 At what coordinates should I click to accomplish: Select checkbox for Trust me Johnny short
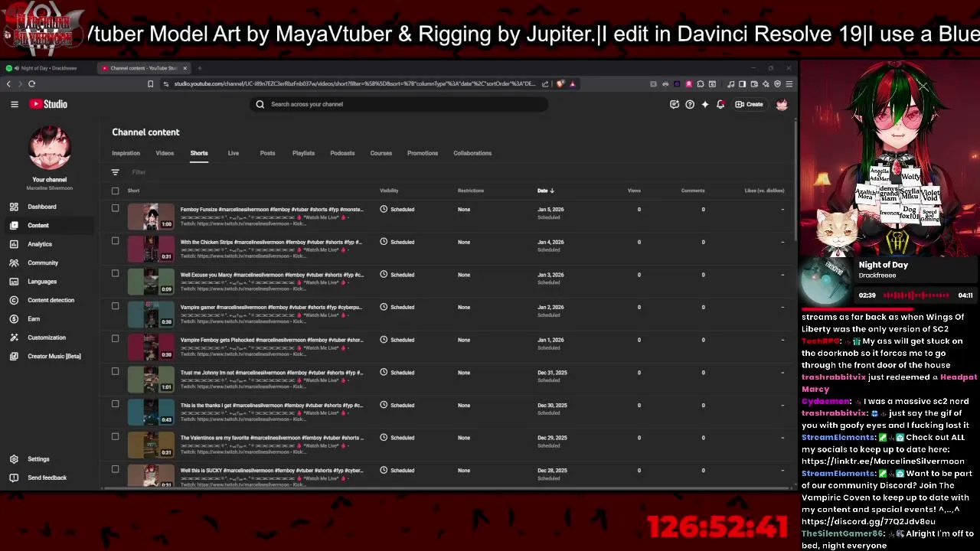point(115,371)
